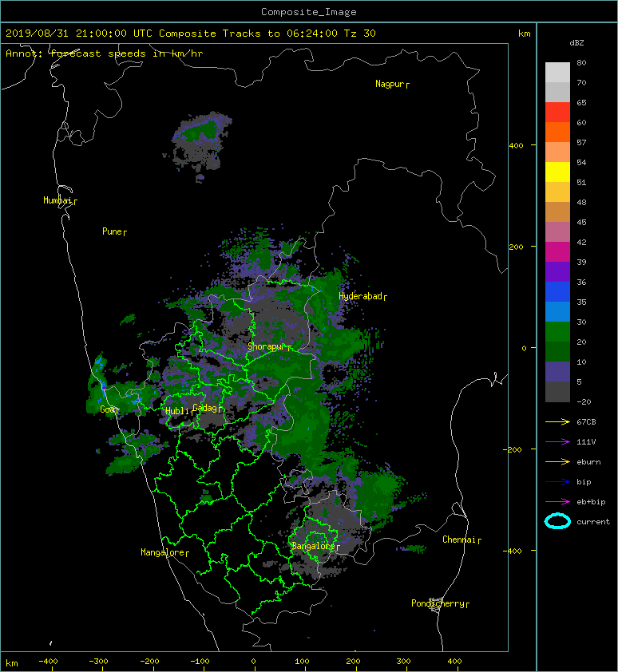Click the blue 36 dBZ color swatch

(557, 292)
